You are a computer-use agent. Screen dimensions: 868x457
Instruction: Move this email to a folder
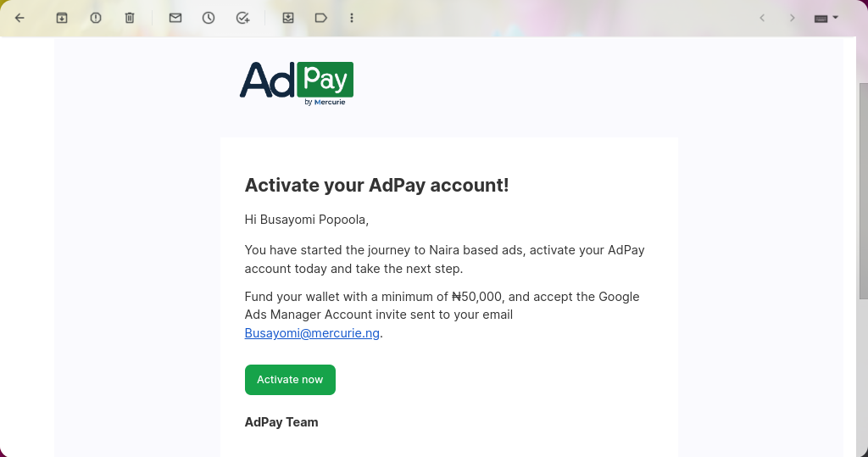tap(288, 18)
